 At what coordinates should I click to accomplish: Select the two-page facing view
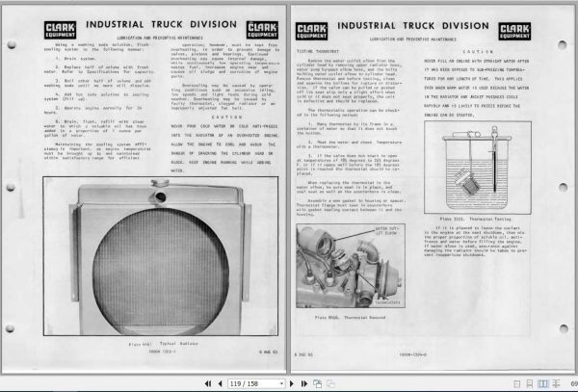pos(542,384)
